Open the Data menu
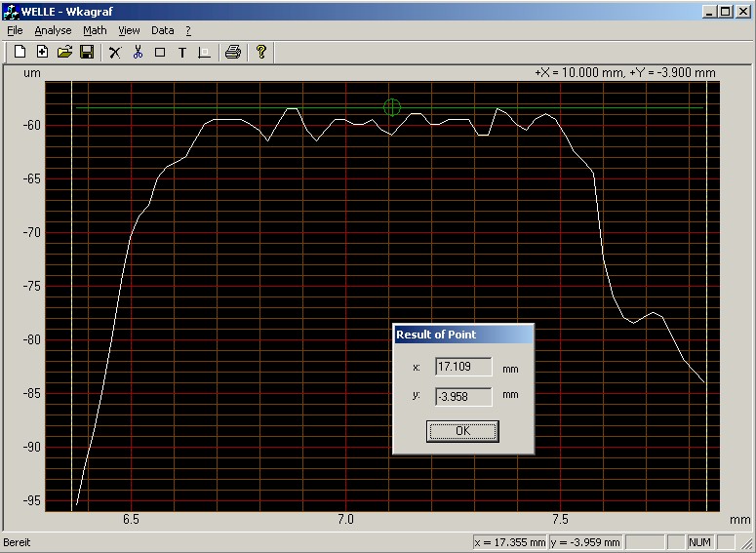 click(x=163, y=30)
